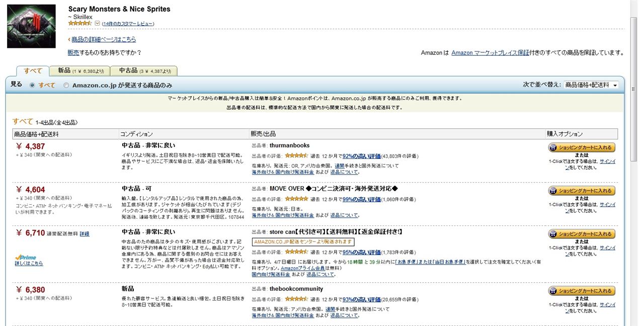Switch to the すべて tab
This screenshot has height=326, width=644.
tap(33, 71)
